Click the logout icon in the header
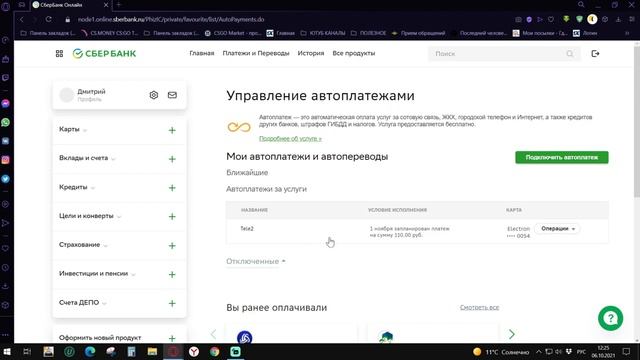The width and height of the screenshot is (640, 360). [x=595, y=53]
